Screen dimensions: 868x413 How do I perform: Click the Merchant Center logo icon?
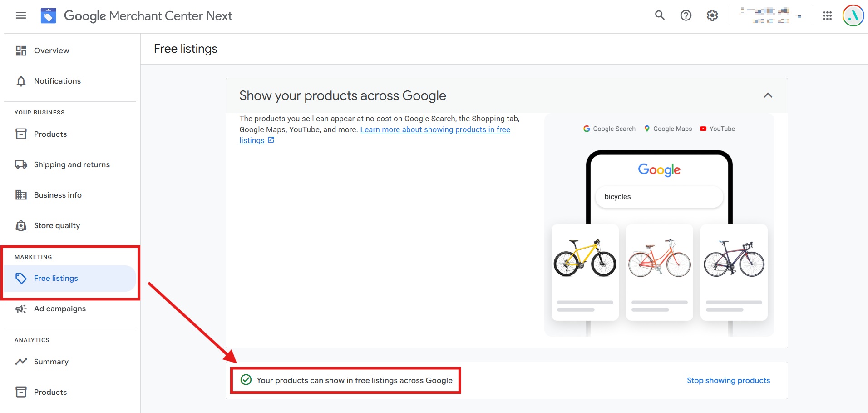click(49, 15)
